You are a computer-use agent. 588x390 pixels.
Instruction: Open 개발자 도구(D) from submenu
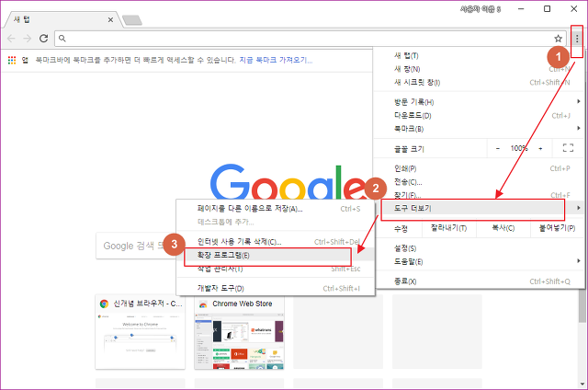click(x=276, y=288)
